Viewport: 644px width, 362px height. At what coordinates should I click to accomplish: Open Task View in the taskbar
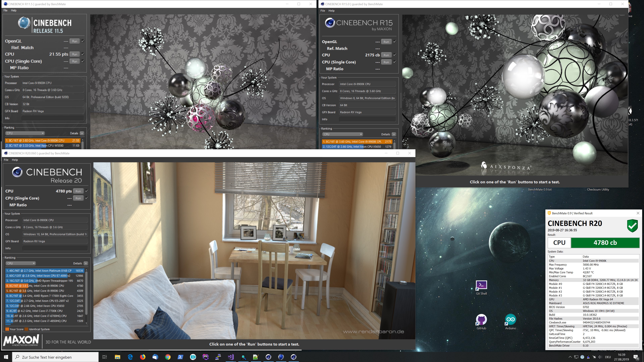pos(105,357)
